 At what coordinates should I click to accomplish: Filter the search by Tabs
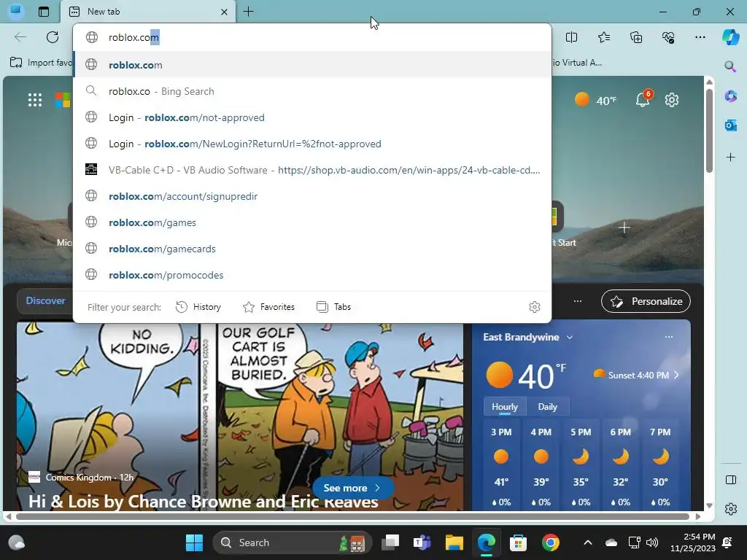click(x=333, y=307)
